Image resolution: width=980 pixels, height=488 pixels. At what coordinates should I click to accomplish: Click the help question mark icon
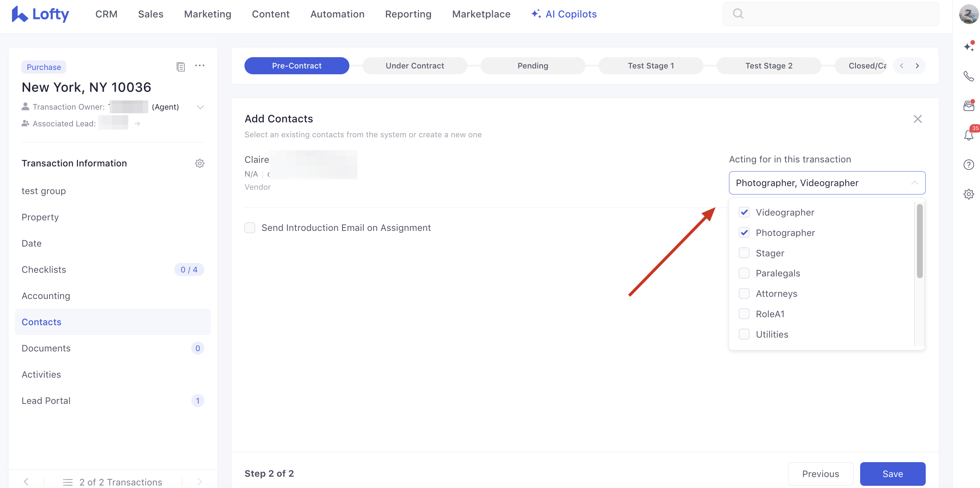[x=968, y=165]
